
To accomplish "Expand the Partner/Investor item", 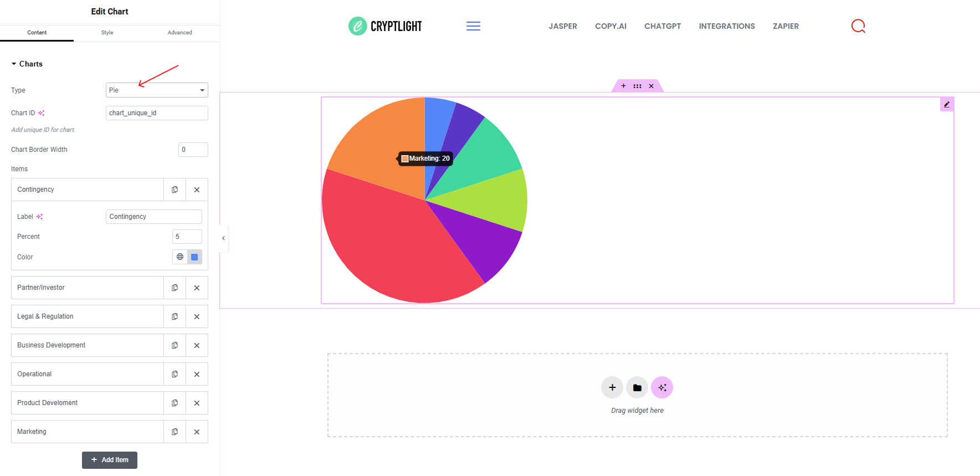I will [88, 288].
